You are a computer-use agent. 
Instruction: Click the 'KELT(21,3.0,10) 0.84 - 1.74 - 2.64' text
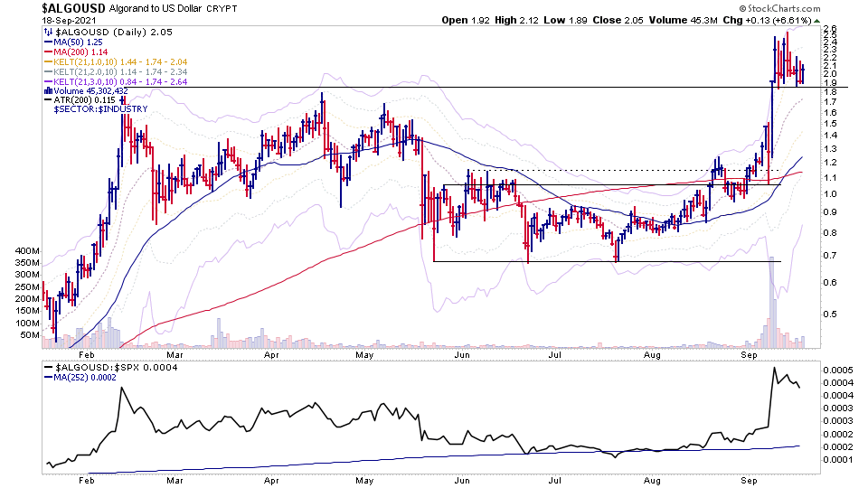click(120, 82)
